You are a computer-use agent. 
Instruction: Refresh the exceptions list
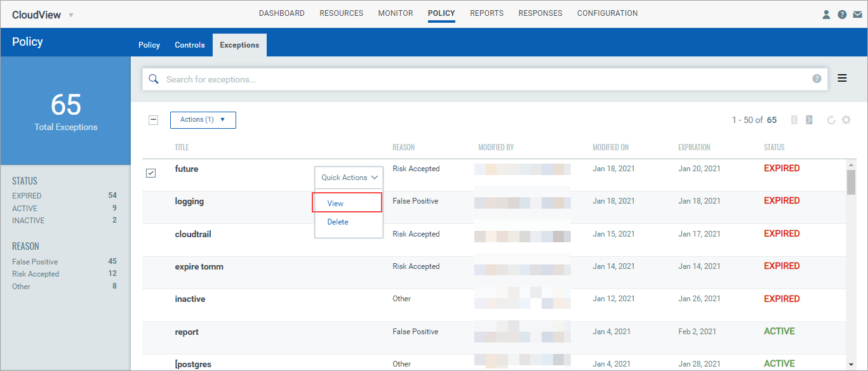coord(831,120)
